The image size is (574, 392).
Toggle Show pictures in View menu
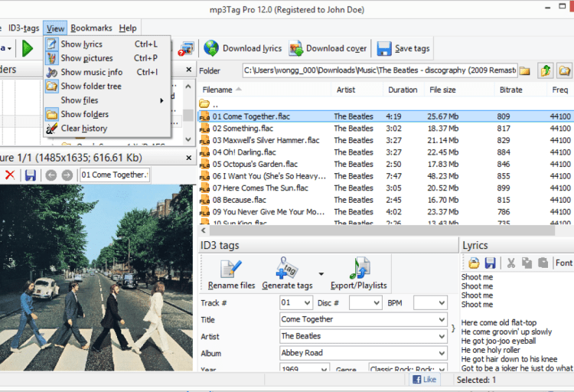point(86,58)
